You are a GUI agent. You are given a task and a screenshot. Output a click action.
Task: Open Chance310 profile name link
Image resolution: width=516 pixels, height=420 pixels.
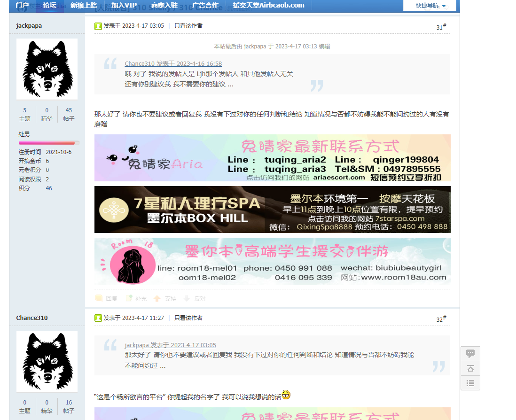pos(32,318)
